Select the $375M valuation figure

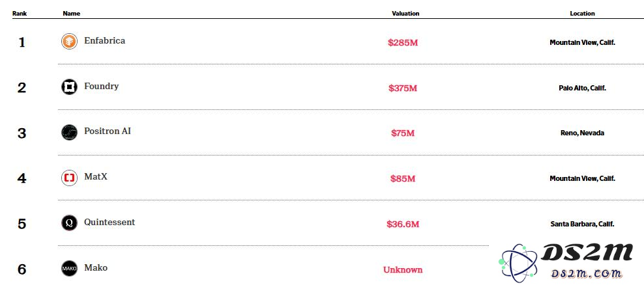point(403,88)
